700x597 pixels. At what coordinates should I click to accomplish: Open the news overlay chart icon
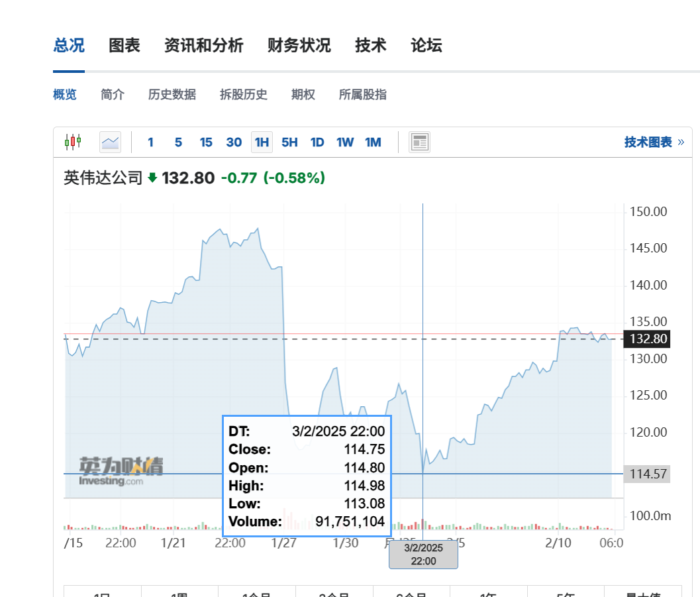tap(420, 142)
